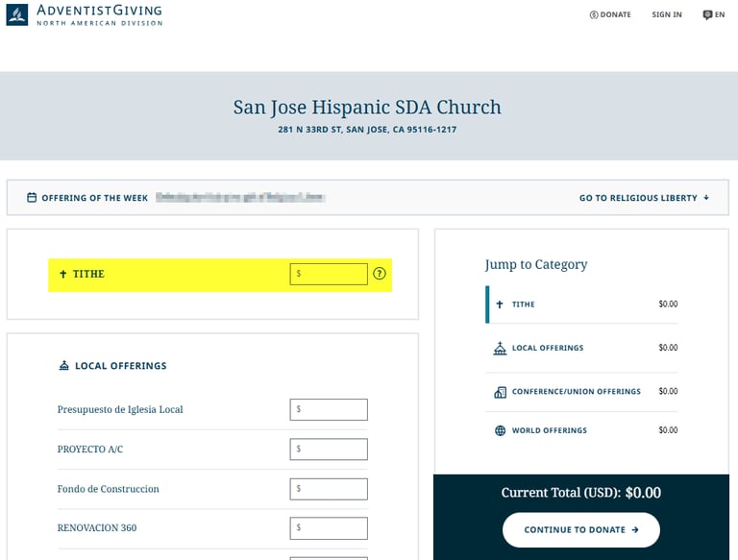Jump to Conference/Union Offerings category

(x=581, y=392)
